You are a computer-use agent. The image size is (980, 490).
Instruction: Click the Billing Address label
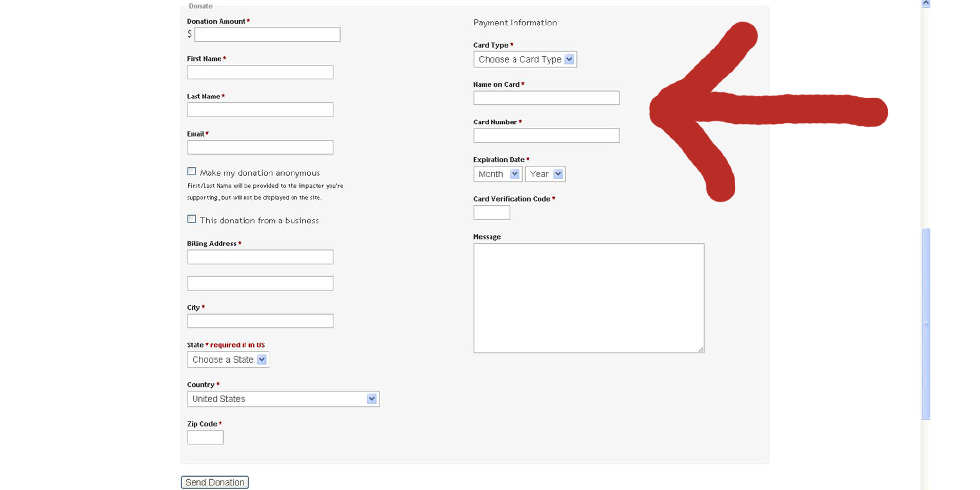pos(212,244)
